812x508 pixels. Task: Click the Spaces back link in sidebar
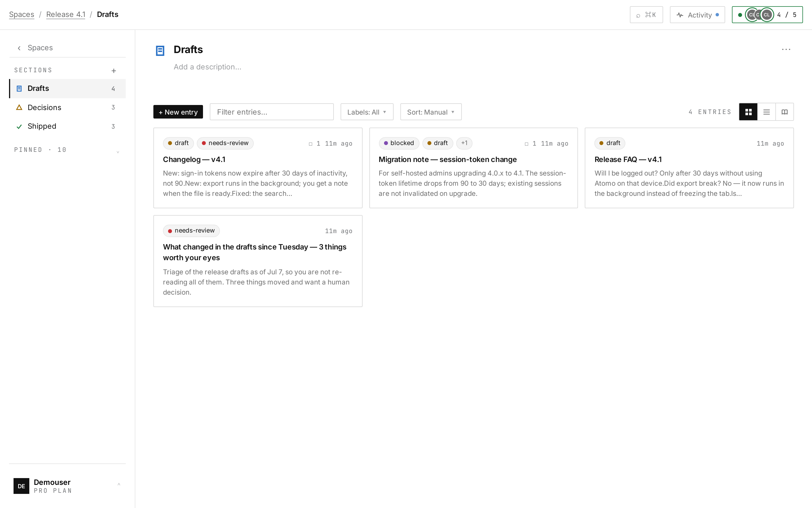coord(40,48)
